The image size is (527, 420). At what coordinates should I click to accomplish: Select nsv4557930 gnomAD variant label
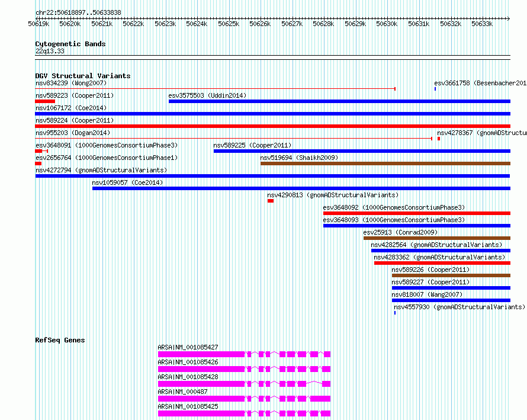(459, 307)
